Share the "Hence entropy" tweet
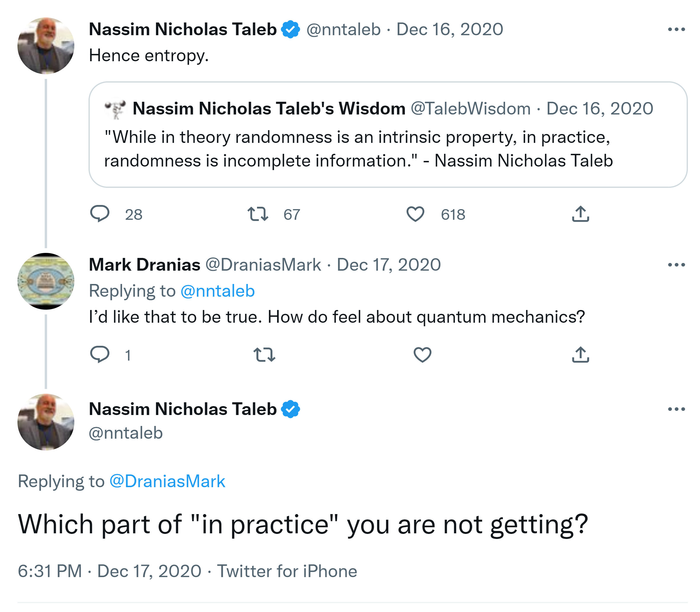This screenshot has height=612, width=700. click(580, 214)
